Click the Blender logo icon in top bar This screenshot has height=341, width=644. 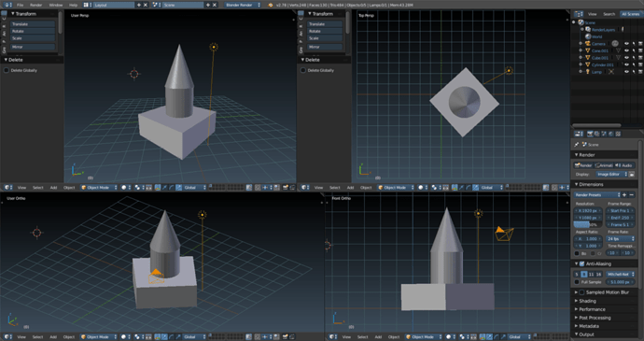[x=271, y=5]
